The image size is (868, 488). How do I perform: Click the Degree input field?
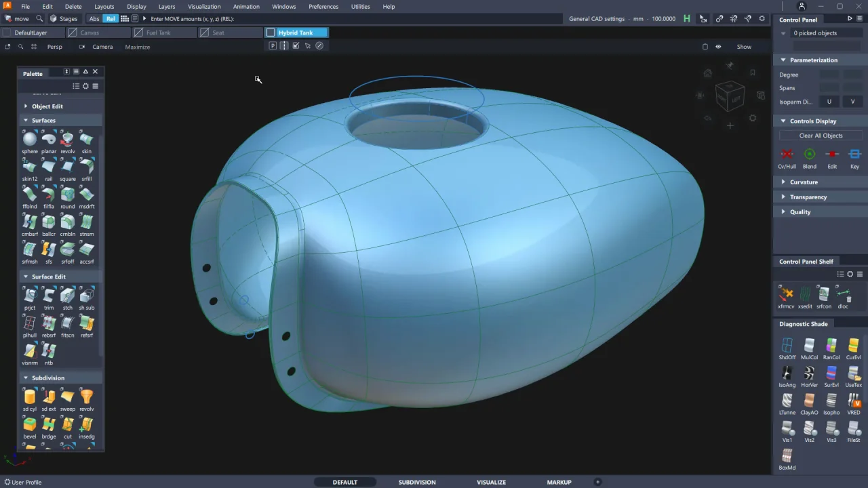coord(829,75)
